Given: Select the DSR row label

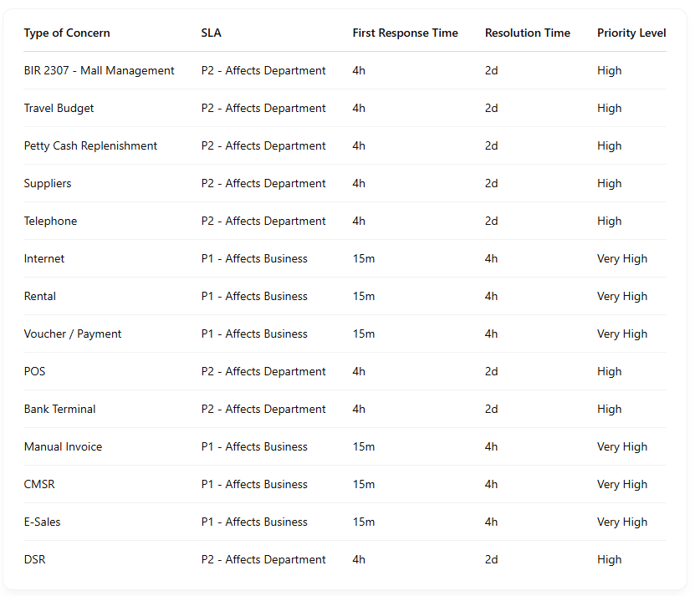Looking at the screenshot, I should point(34,560).
